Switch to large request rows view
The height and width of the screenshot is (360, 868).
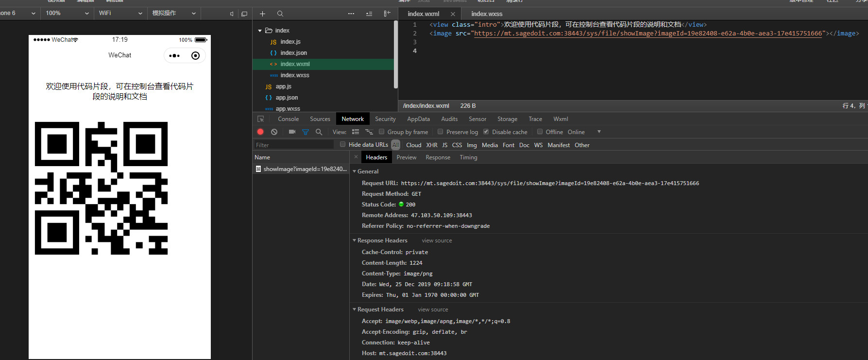click(356, 132)
